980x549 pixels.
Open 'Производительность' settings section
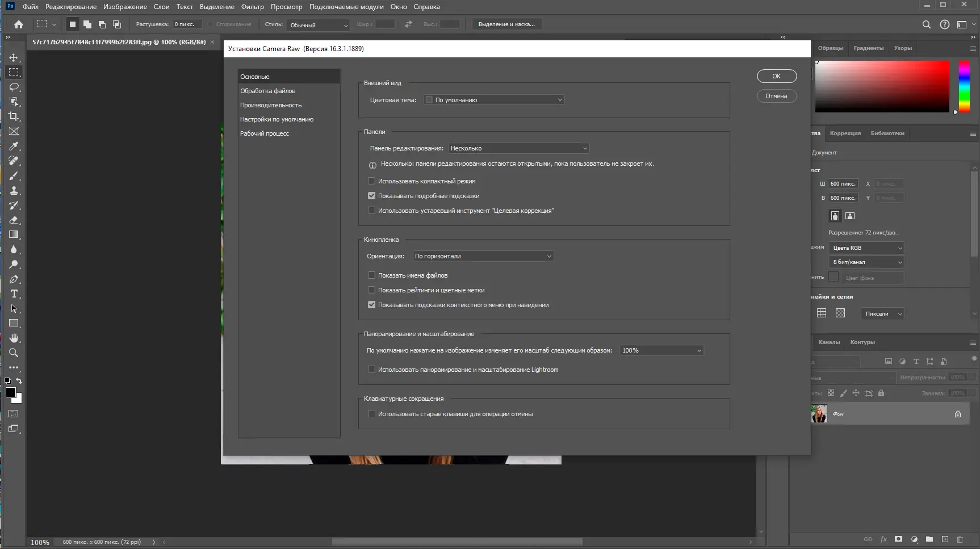point(289,105)
